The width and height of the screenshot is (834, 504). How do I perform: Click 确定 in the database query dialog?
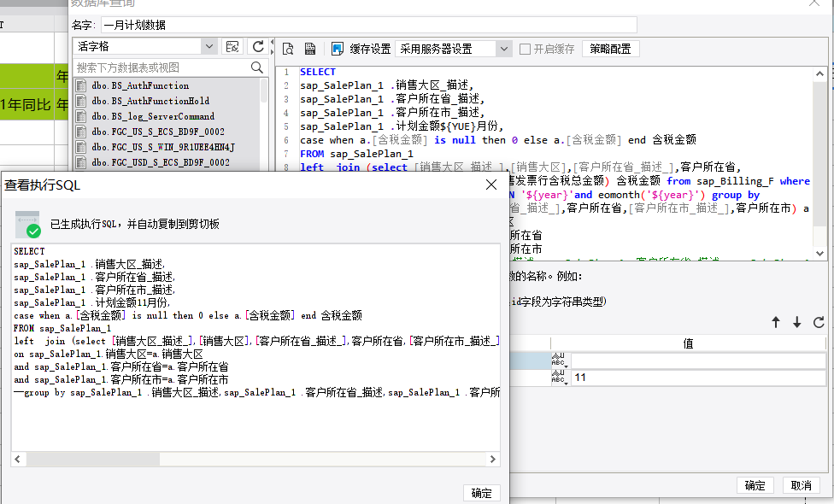(755, 485)
